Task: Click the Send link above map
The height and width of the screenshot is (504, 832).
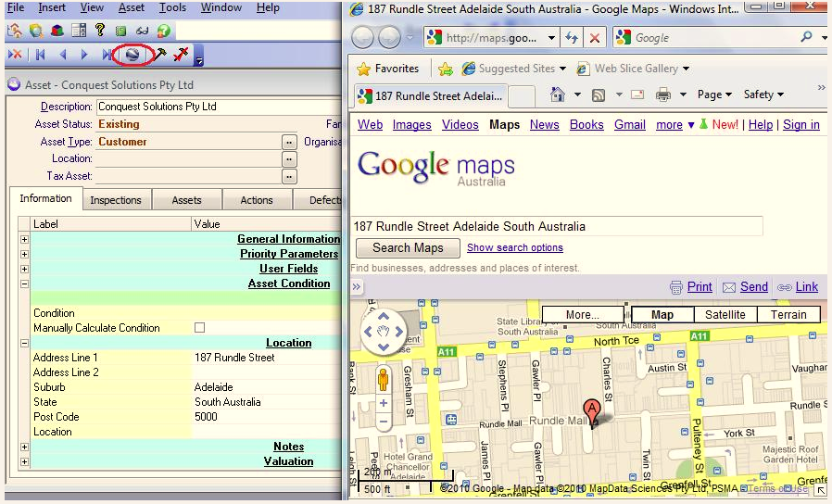Action: [x=753, y=287]
